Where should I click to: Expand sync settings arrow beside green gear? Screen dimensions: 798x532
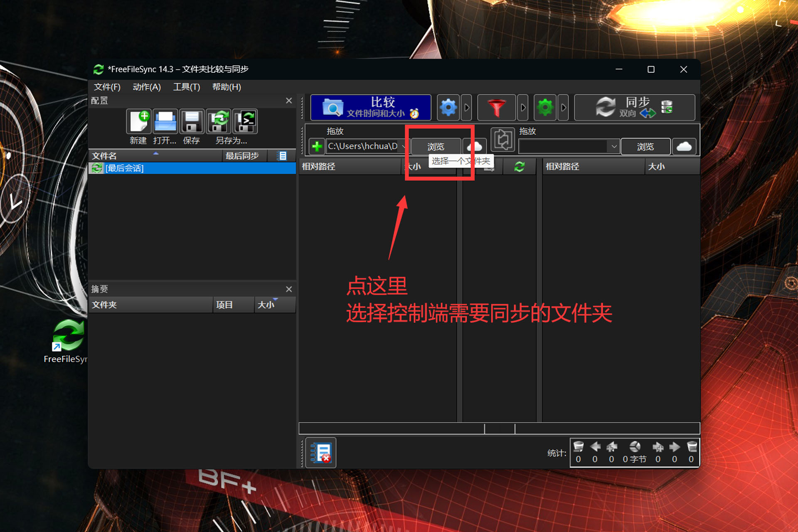(563, 108)
